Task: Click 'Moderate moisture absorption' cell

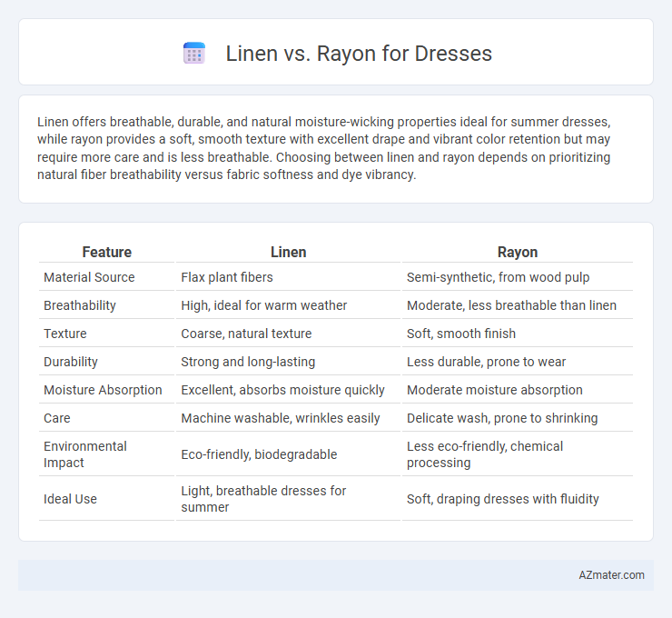Action: [x=495, y=390]
